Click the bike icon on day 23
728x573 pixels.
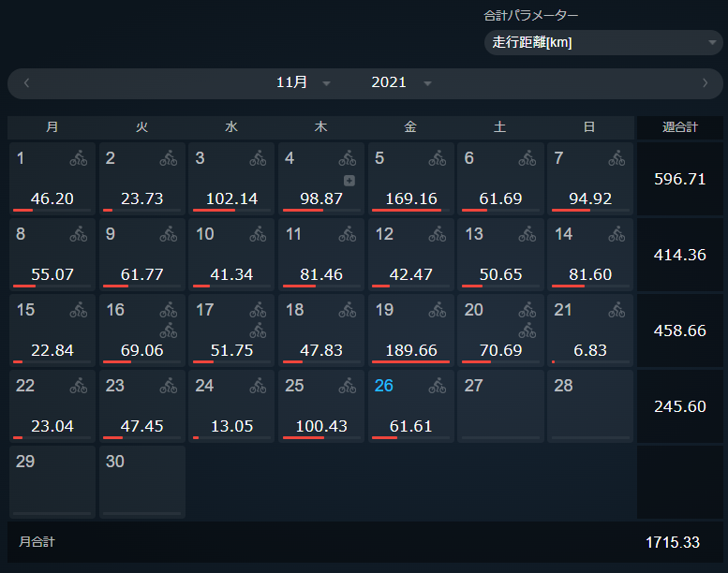click(x=169, y=386)
